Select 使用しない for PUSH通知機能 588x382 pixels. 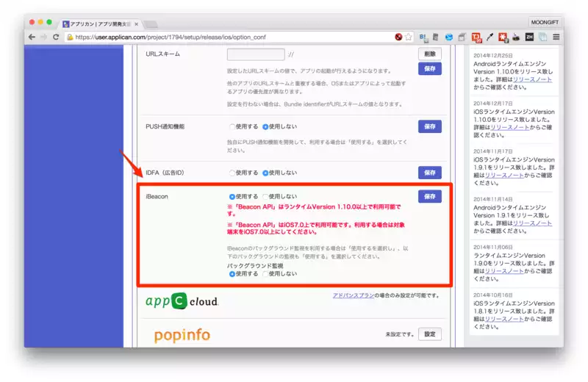[265, 126]
